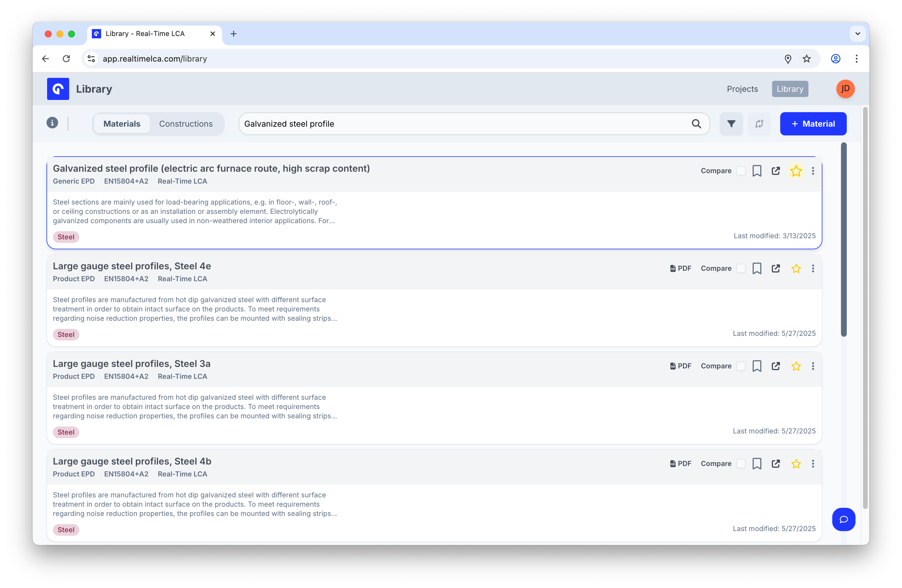Open Steel 4e in external view

776,269
